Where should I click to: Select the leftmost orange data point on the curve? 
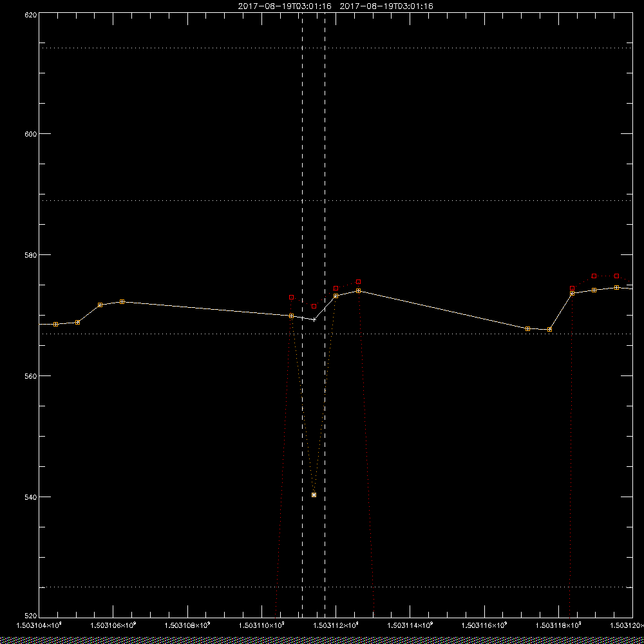[56, 325]
